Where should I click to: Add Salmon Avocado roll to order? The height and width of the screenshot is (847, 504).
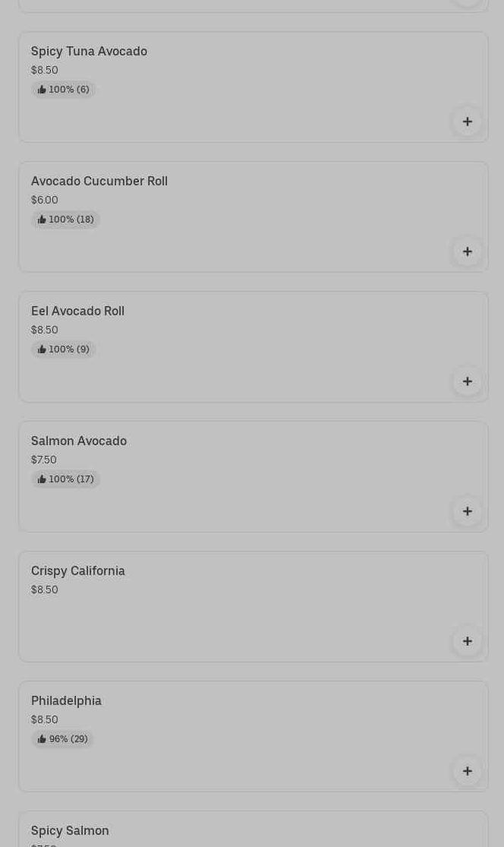coord(467,511)
